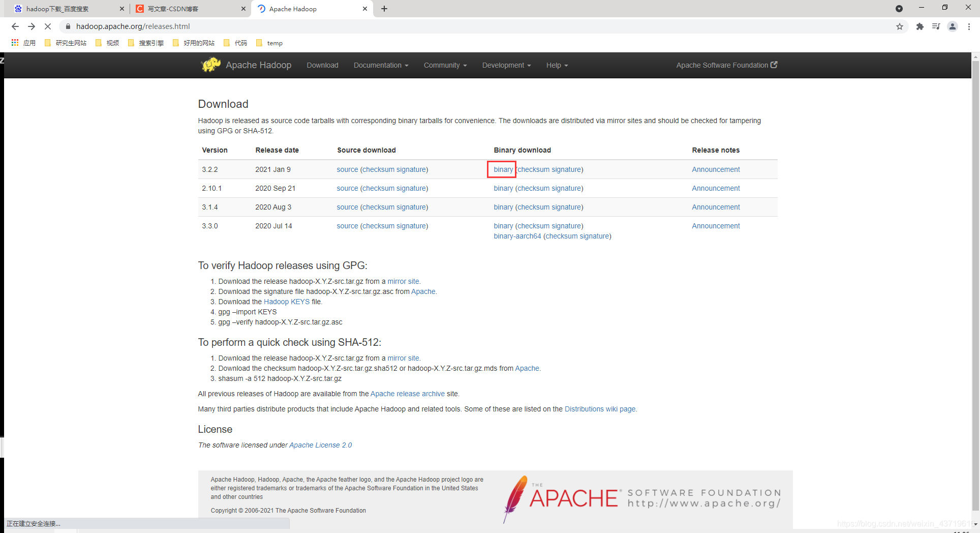Open the 3.1.4 Announcement release notes
Screen dimensions: 980x533
coord(716,207)
